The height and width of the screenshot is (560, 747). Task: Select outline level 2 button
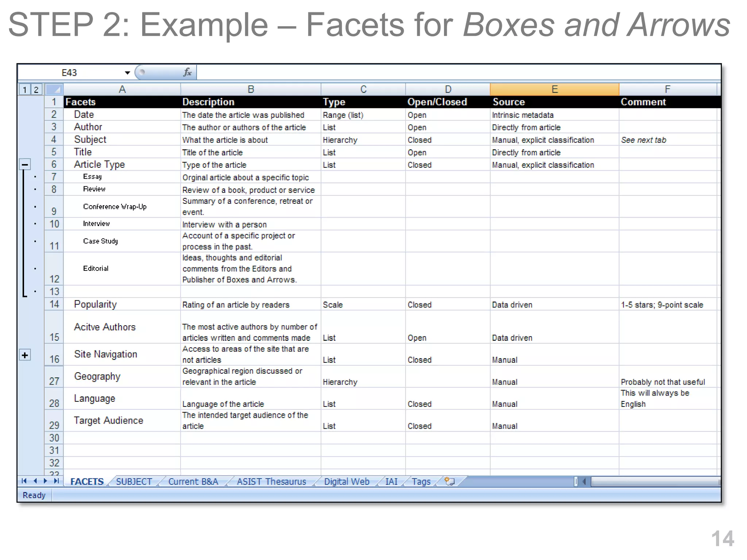(36, 89)
